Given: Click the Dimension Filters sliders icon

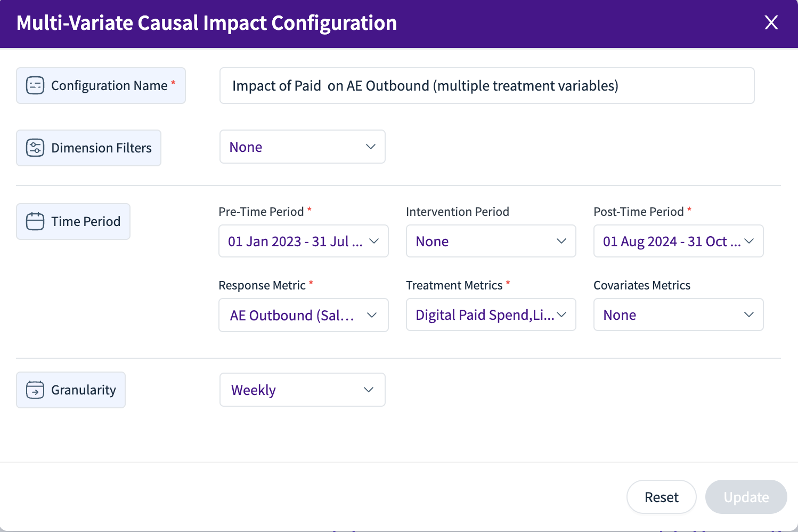Looking at the screenshot, I should [35, 148].
